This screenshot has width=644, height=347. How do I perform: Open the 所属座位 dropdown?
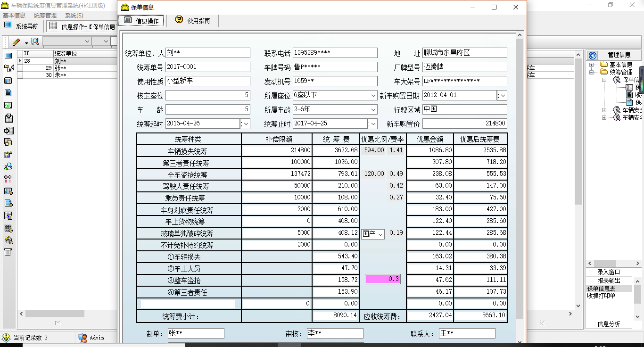click(x=373, y=95)
